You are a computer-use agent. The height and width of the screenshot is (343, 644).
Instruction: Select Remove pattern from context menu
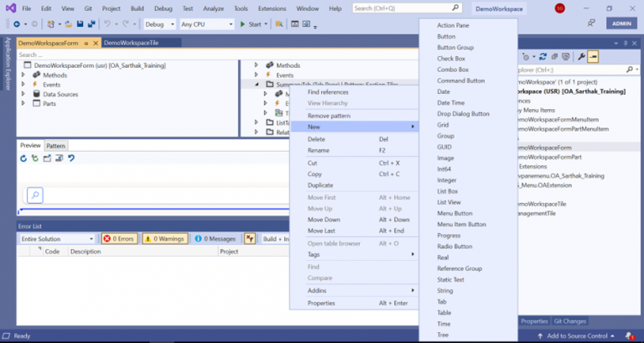(329, 116)
